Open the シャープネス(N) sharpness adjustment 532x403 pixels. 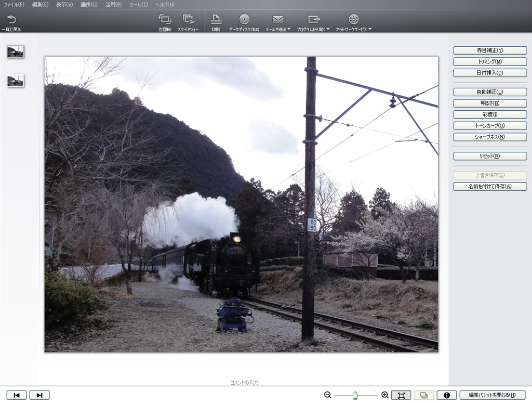pyautogui.click(x=490, y=137)
